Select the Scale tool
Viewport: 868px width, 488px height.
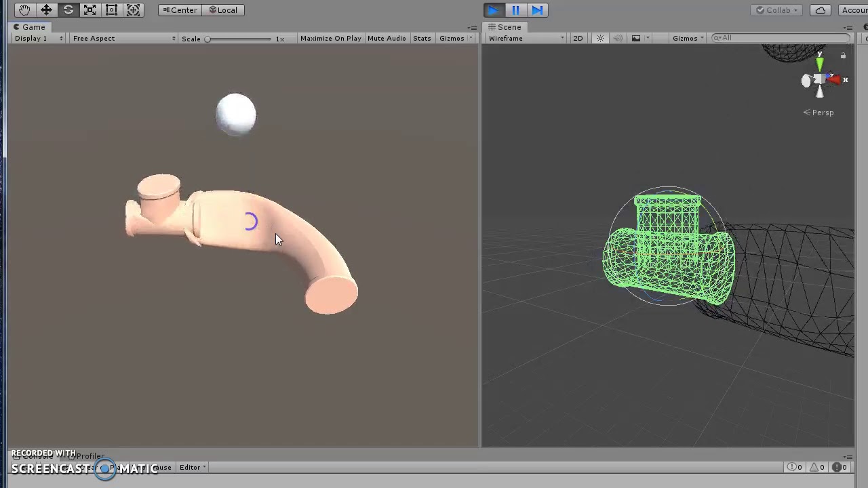(x=90, y=10)
